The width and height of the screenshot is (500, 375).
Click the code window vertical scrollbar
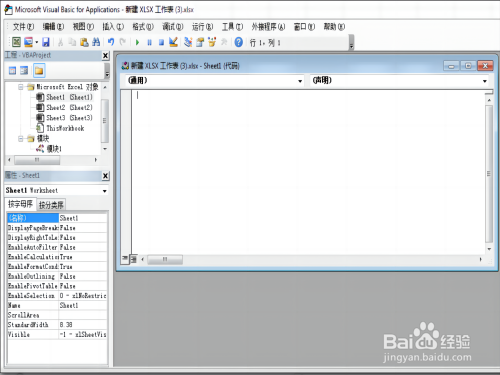489,174
